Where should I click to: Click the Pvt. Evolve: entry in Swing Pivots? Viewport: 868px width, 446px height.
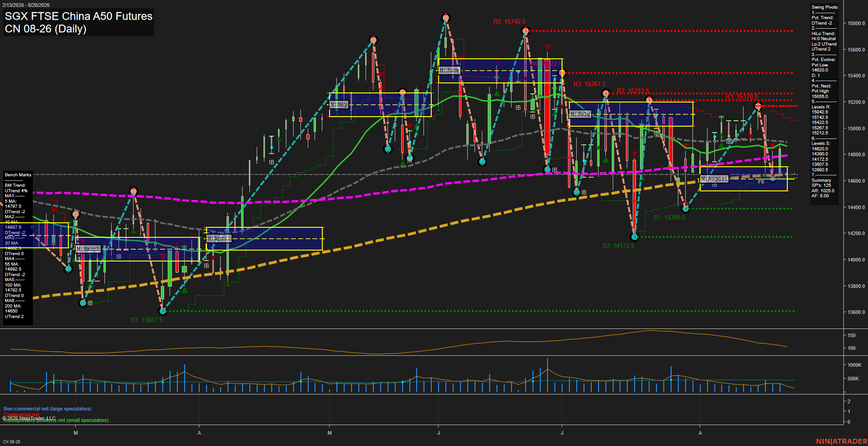pos(823,60)
